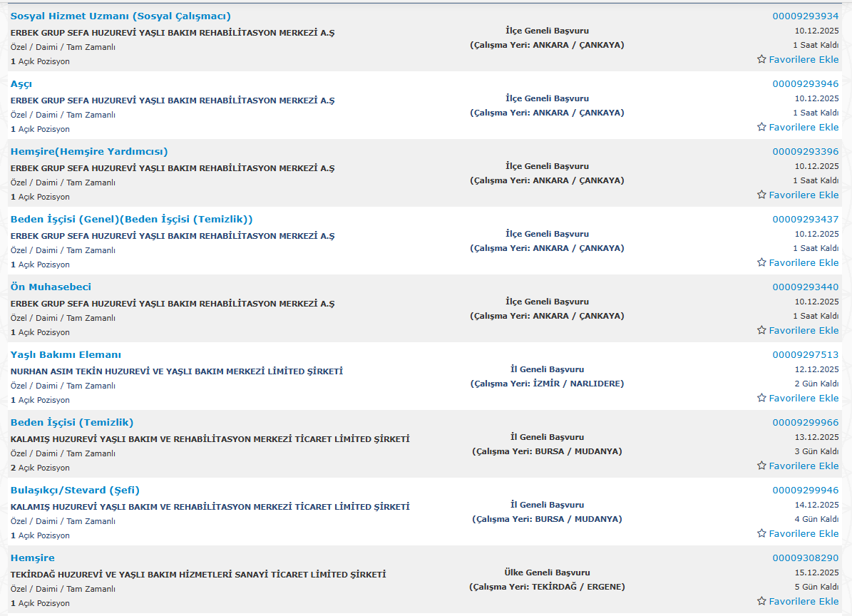This screenshot has width=852, height=616.
Task: Click star icon for Bursa Beden İşçisi (Temizlik) job
Action: pos(761,466)
